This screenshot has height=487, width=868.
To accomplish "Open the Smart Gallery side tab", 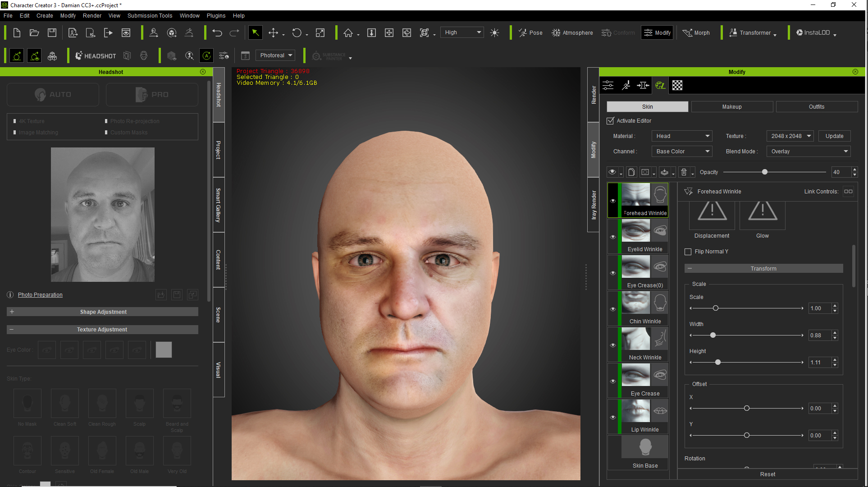I will click(219, 205).
